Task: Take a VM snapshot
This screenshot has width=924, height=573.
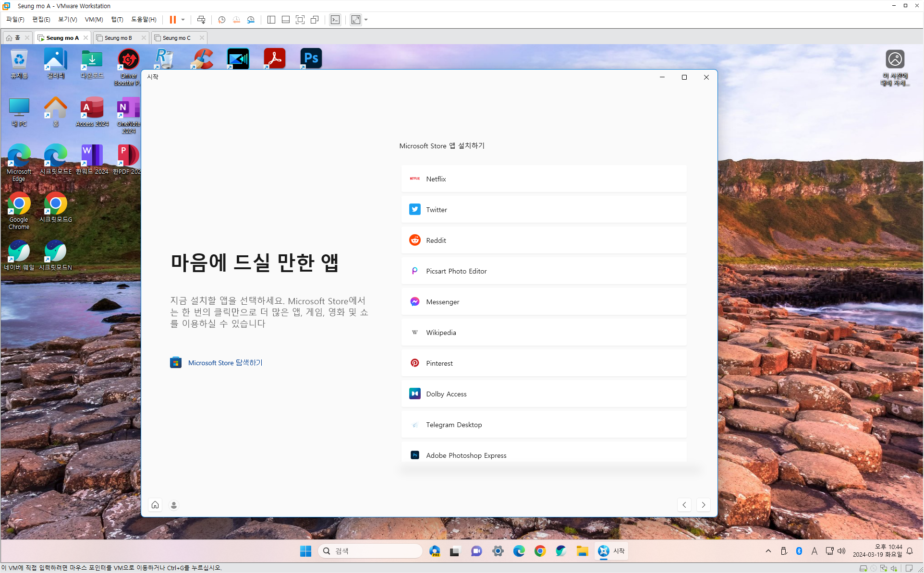Action: [221, 20]
